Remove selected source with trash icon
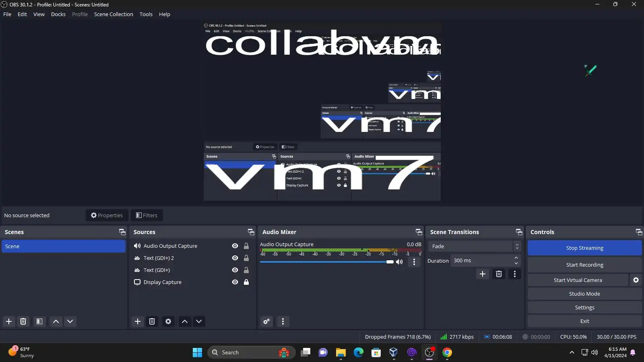The width and height of the screenshot is (644, 362). click(x=152, y=321)
